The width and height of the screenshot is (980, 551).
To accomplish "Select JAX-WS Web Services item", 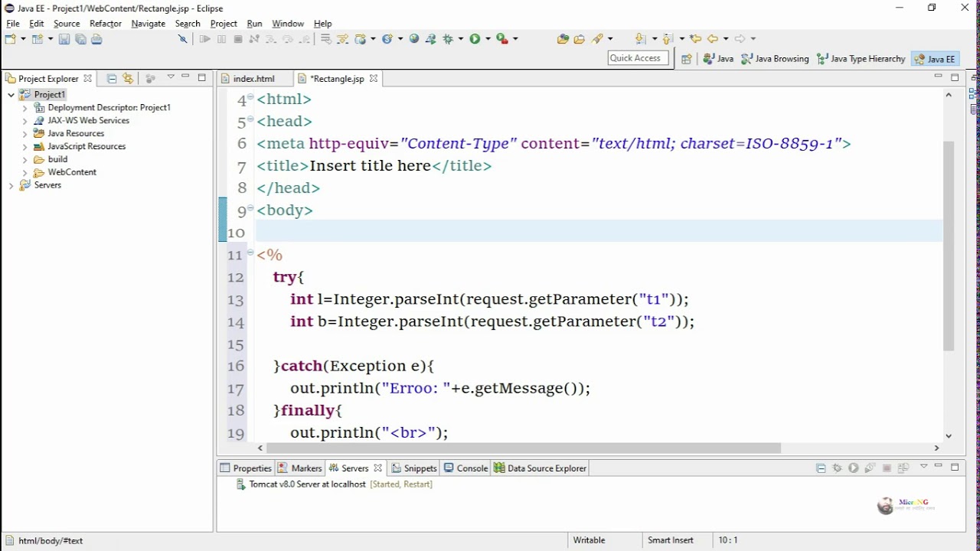I will (x=82, y=121).
